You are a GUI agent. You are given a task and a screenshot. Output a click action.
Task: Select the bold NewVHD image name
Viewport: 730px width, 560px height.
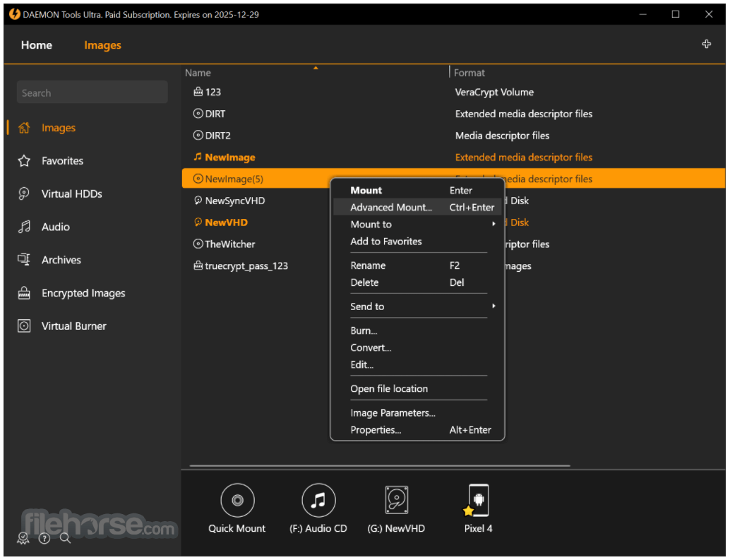point(226,222)
